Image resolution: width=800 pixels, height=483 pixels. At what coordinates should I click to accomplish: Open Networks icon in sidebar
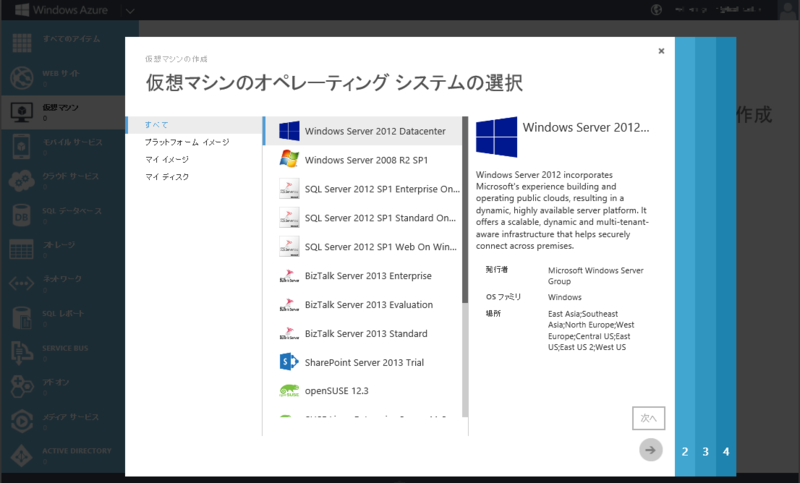(22, 283)
